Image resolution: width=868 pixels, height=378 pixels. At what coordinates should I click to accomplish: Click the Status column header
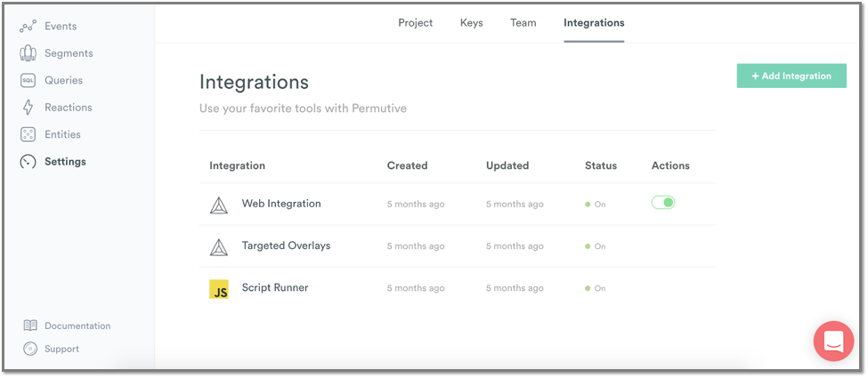[601, 165]
